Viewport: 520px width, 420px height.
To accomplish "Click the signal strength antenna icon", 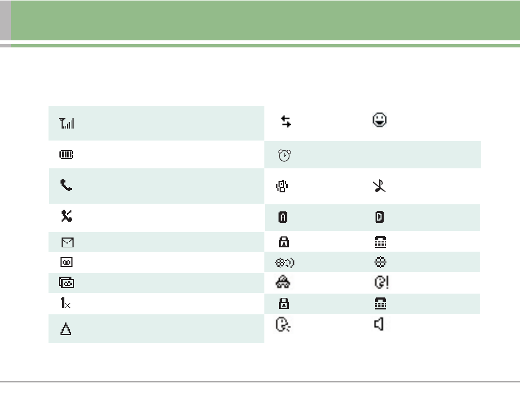I will pyautogui.click(x=66, y=123).
